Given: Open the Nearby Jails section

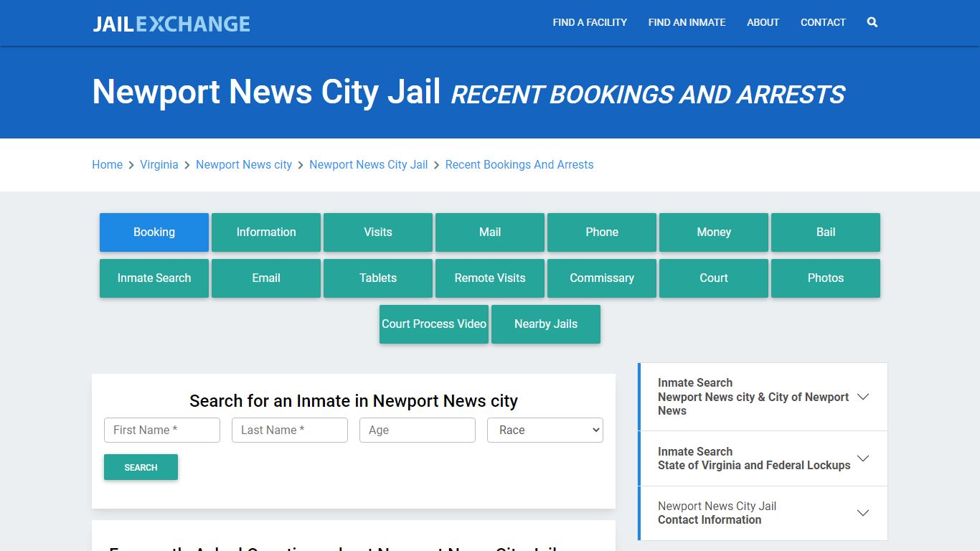Looking at the screenshot, I should [x=546, y=324].
